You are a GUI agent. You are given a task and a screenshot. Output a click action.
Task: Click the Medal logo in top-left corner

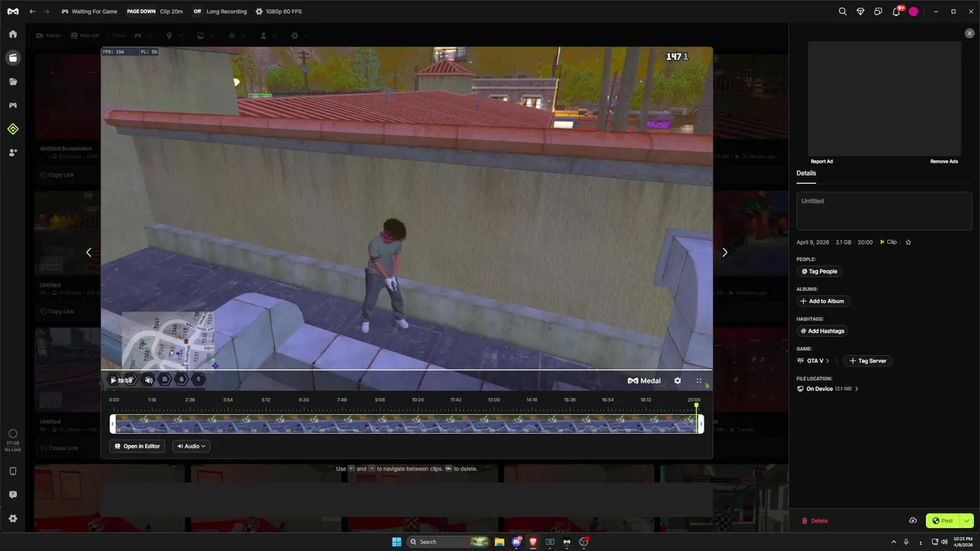tap(13, 11)
